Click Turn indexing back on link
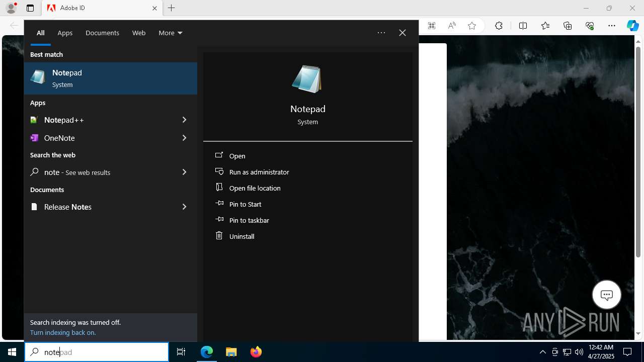The height and width of the screenshot is (362, 644). click(62, 332)
